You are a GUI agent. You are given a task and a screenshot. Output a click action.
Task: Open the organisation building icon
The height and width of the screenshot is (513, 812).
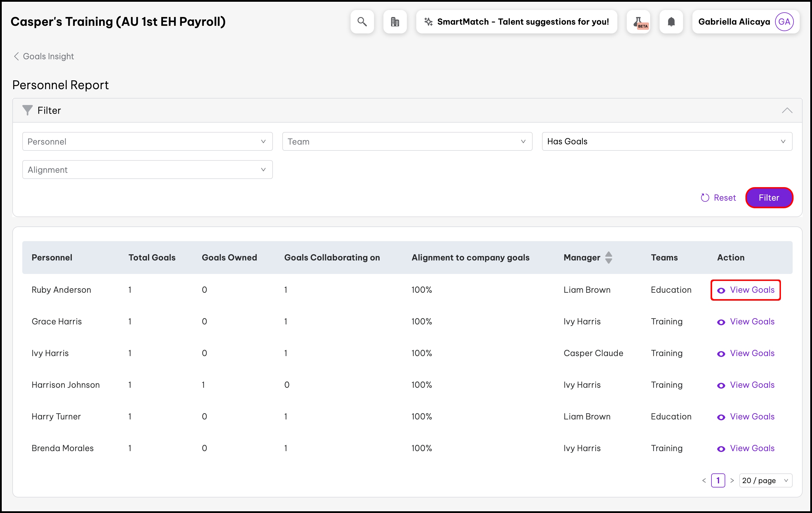[x=395, y=22]
